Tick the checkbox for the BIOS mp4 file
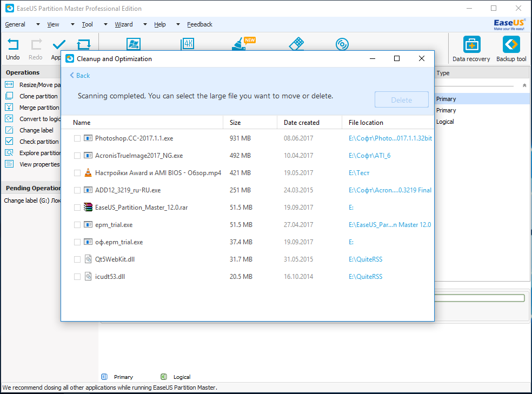This screenshot has width=532, height=394. pos(77,173)
